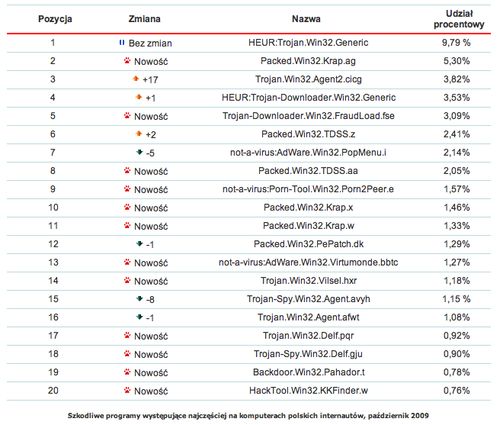This screenshot has width=500, height=425.
Task: Click the red paw icon beside Trojan.Win32.Vilsel.hxr row
Action: pyautogui.click(x=127, y=280)
